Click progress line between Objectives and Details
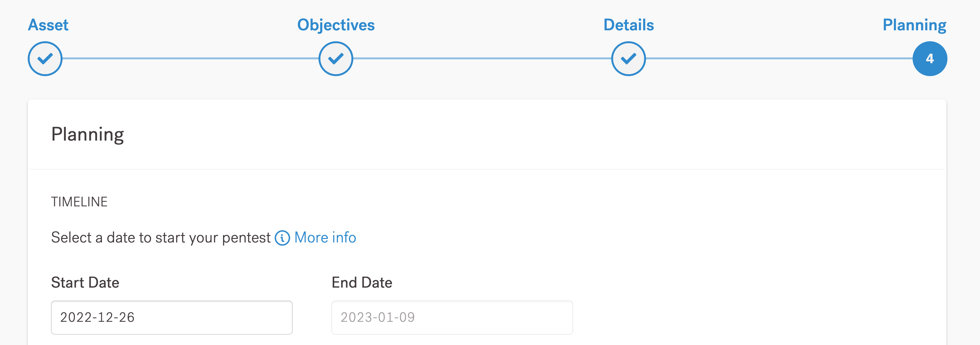 point(482,59)
